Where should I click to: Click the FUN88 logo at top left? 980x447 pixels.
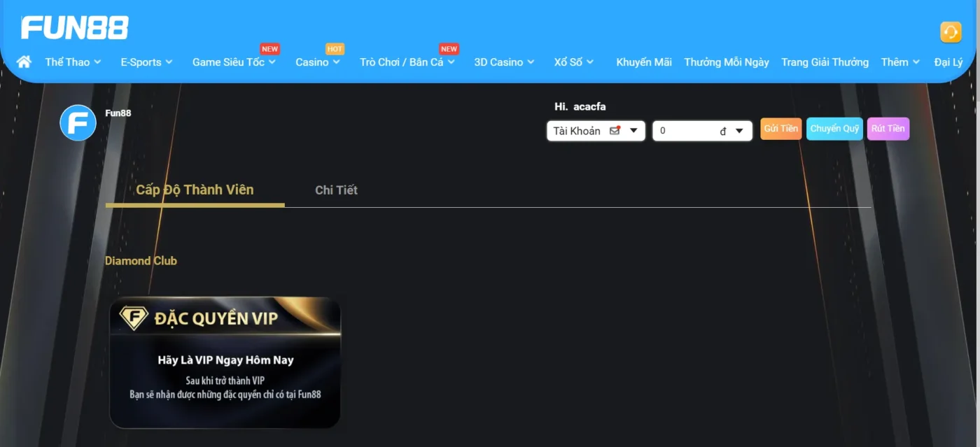pos(75,28)
